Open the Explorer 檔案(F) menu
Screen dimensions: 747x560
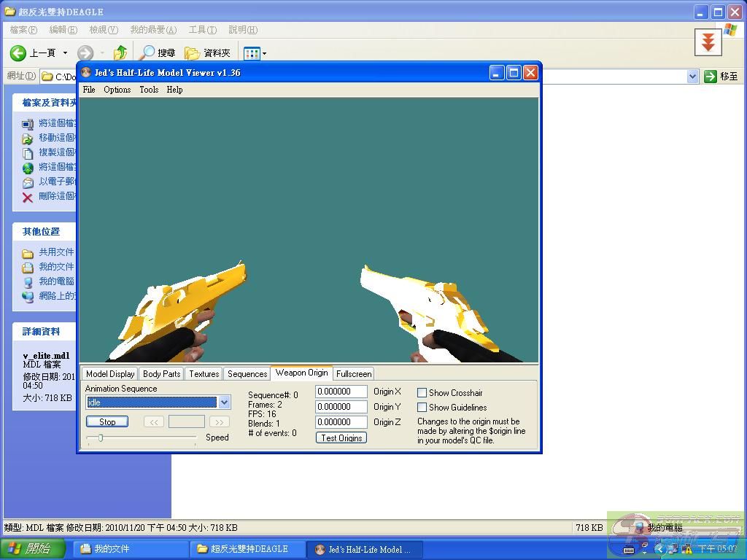tap(23, 30)
